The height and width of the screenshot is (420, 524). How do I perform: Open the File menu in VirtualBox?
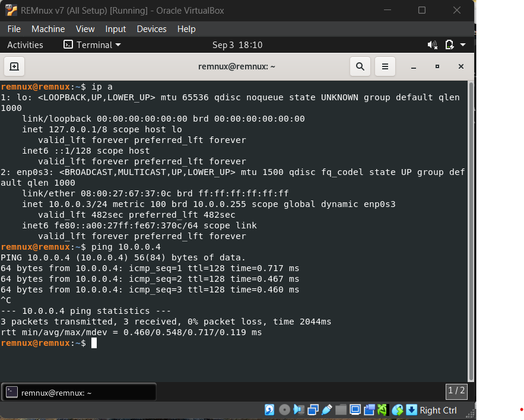click(14, 29)
